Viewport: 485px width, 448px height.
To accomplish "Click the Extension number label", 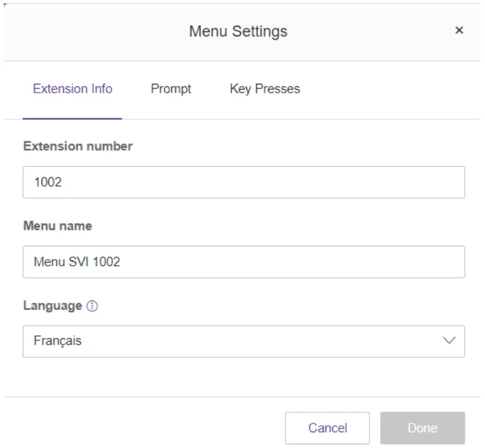I will (78, 146).
